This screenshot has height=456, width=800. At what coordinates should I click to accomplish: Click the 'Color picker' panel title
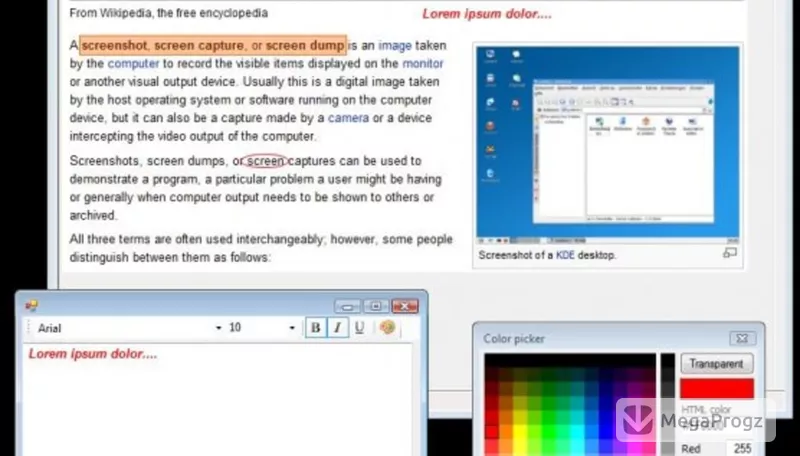point(514,339)
